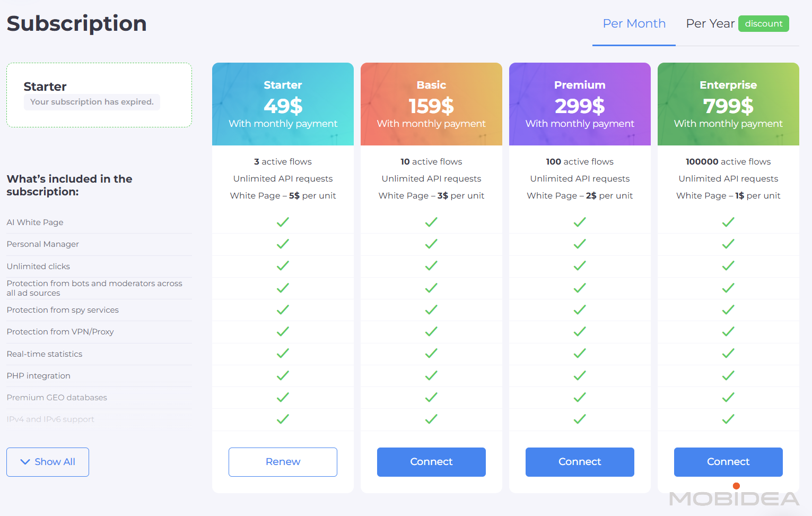Viewport: 812px width, 516px height.
Task: Click the AI White Page checkmark under Starter
Action: click(283, 222)
